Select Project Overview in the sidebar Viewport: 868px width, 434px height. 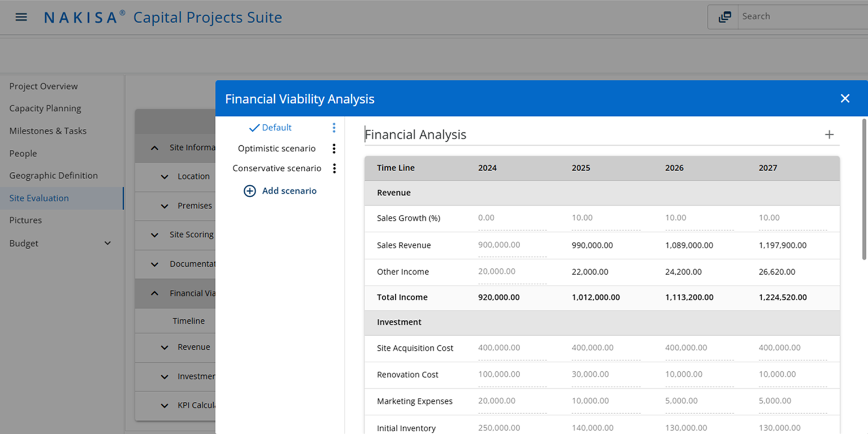43,86
